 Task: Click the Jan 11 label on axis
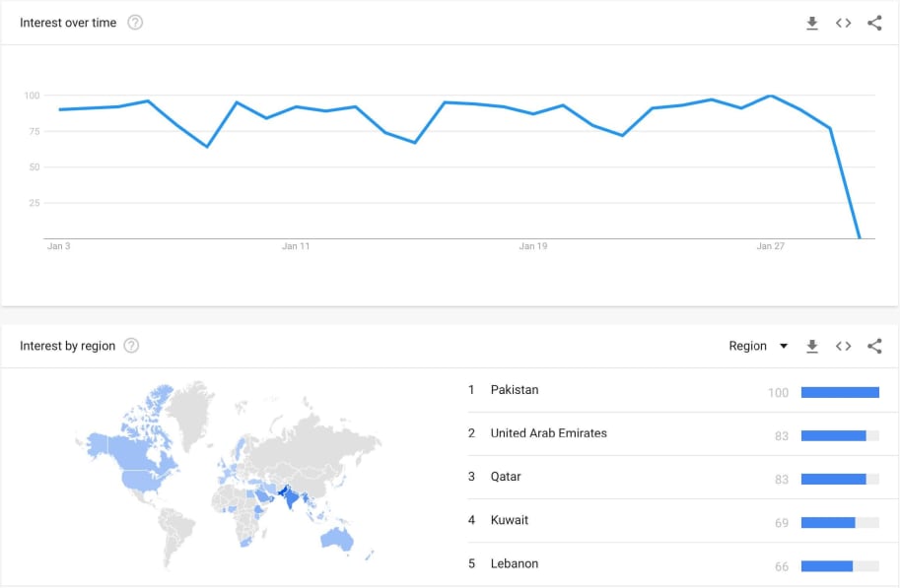(296, 246)
